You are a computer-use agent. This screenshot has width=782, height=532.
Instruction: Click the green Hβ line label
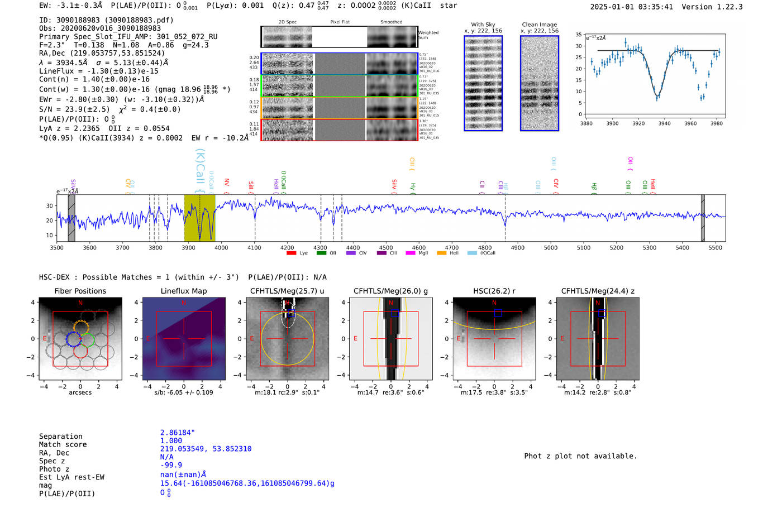pyautogui.click(x=594, y=188)
